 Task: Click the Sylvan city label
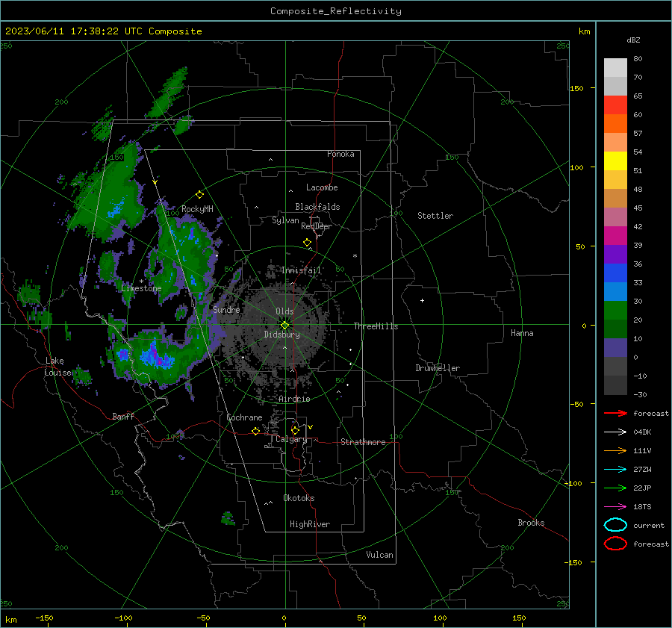(285, 220)
